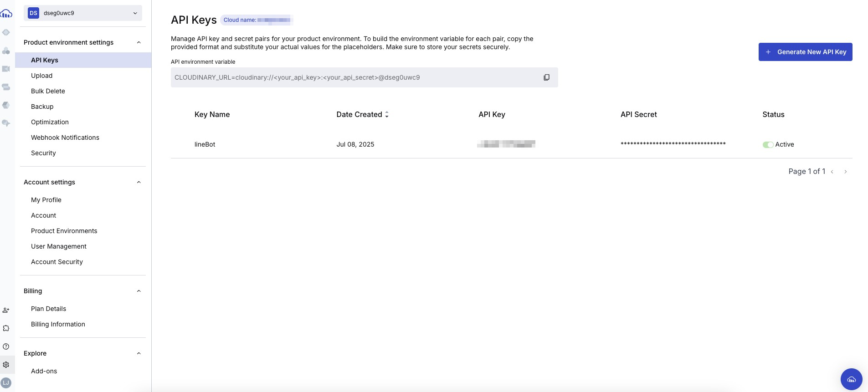The image size is (868, 392).
Task: Open the Account settings page
Action: [43, 215]
